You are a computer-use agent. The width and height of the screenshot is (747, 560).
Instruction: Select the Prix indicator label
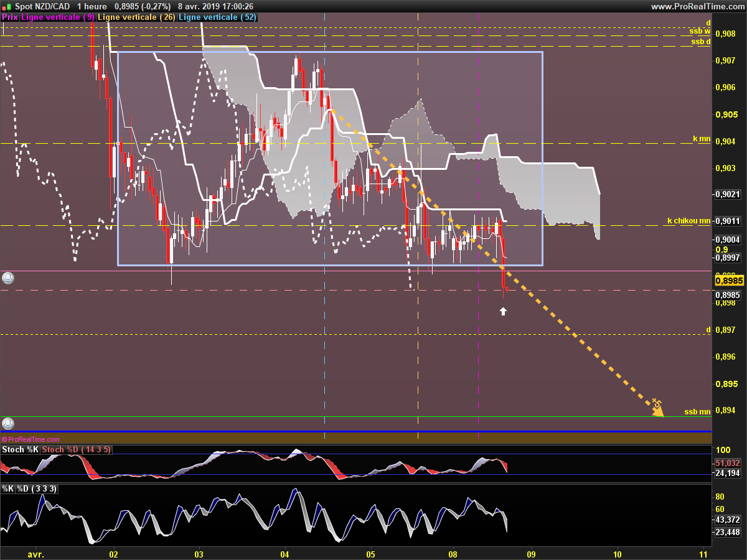[x=10, y=17]
